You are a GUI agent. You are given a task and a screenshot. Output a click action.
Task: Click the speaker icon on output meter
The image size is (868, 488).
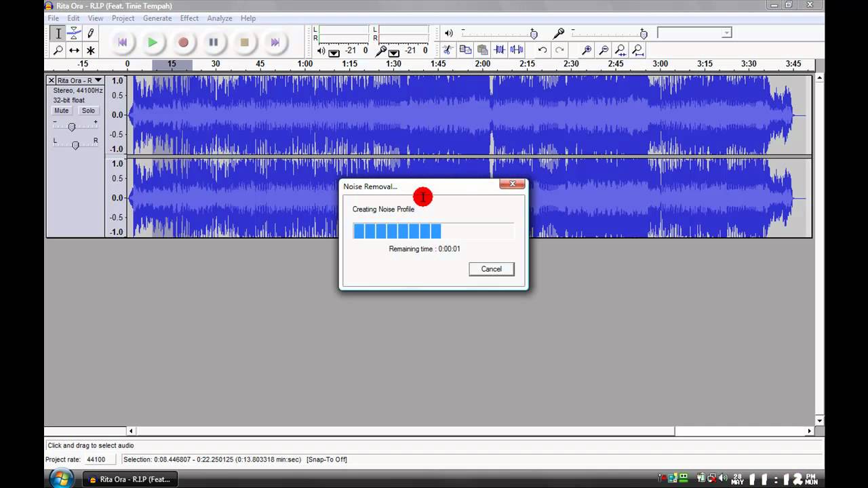[321, 51]
